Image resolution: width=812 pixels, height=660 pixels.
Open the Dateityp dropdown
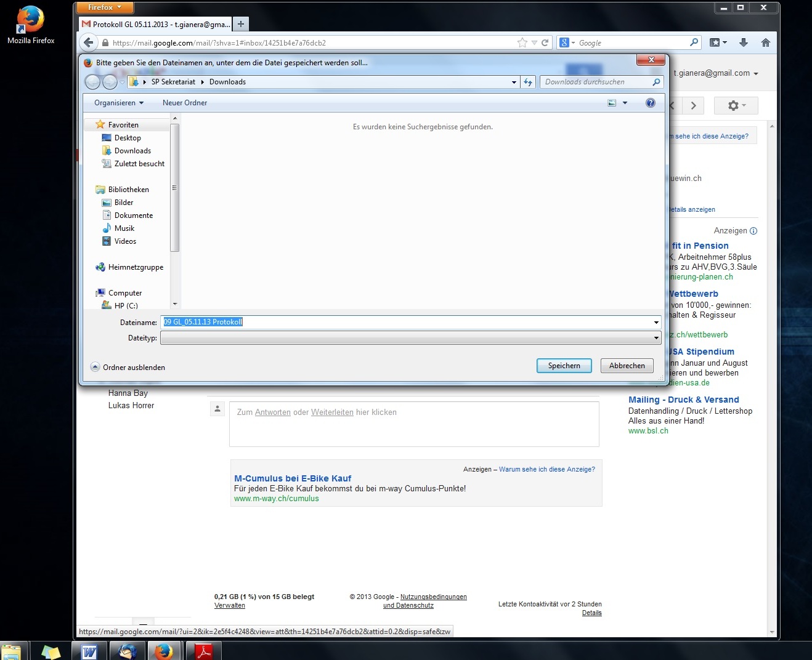(410, 337)
